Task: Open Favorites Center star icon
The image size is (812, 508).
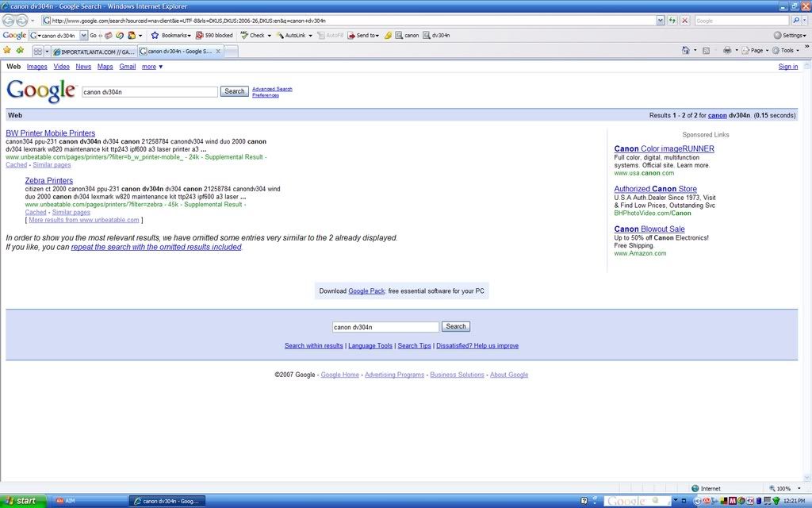Action: (8, 50)
